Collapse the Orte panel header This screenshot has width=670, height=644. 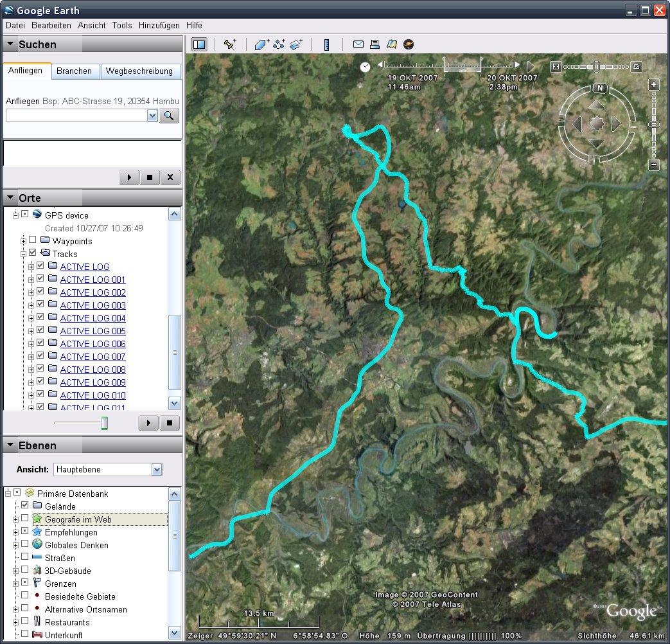point(11,198)
